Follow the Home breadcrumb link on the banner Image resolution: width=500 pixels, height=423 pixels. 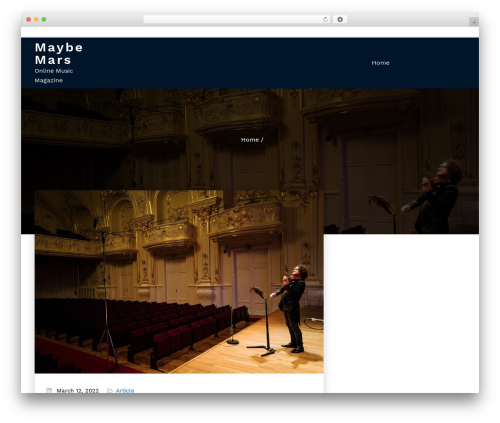[x=250, y=140]
